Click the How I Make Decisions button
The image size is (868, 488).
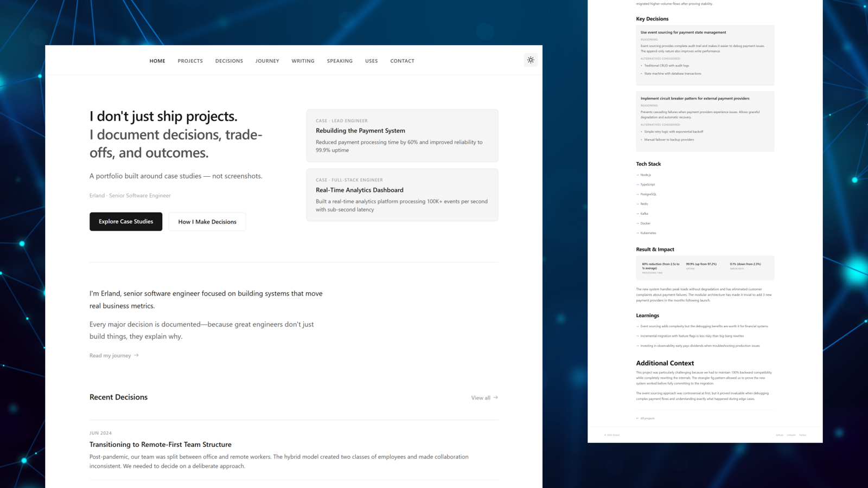click(x=207, y=221)
